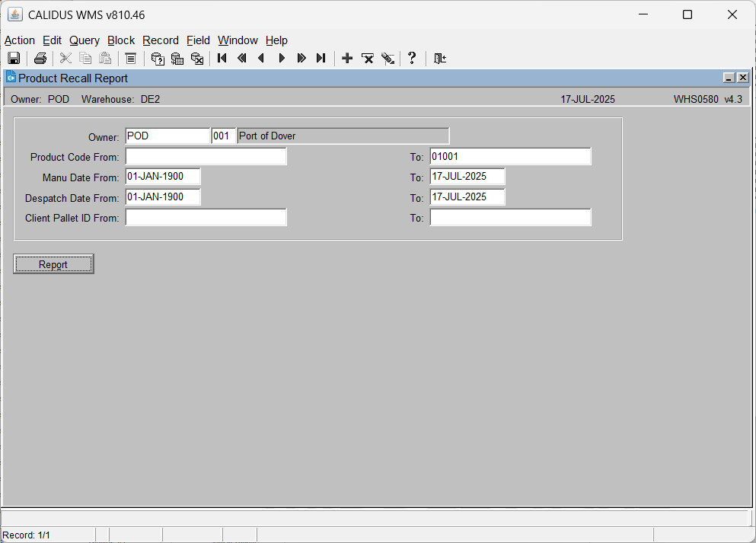The height and width of the screenshot is (543, 756).
Task: Click the Exit door toolbar icon
Action: click(440, 59)
